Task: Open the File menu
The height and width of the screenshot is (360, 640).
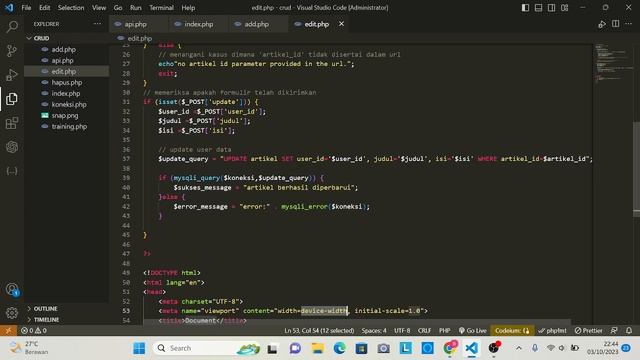Action: (26, 8)
